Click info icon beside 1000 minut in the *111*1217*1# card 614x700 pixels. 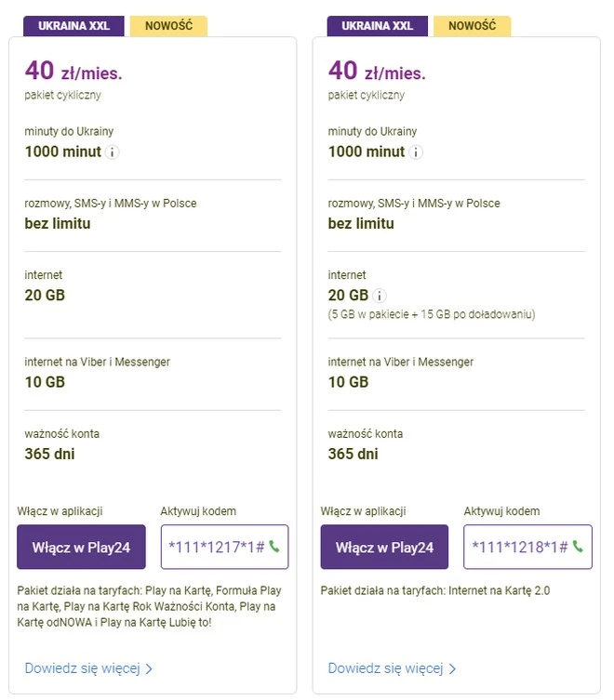pos(112,152)
